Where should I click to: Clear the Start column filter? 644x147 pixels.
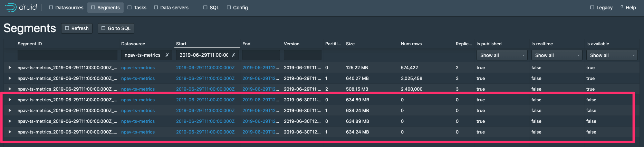pos(233,55)
